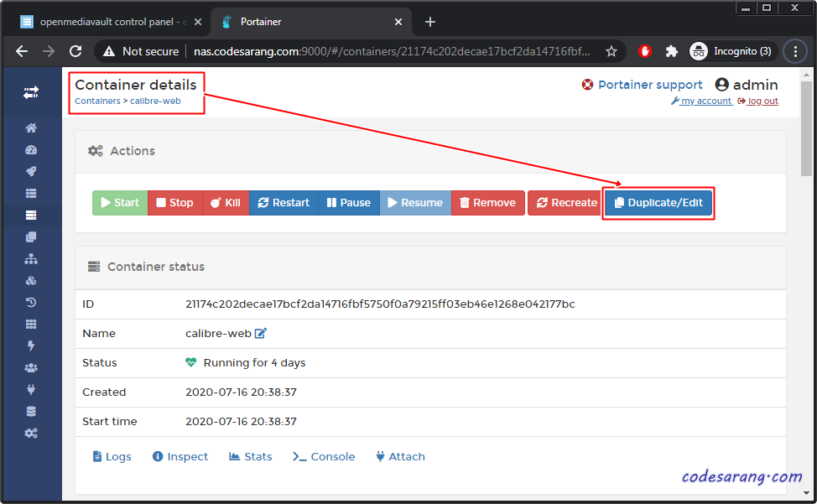Close the openmediavault browser tab
The image size is (817, 504).
(197, 22)
